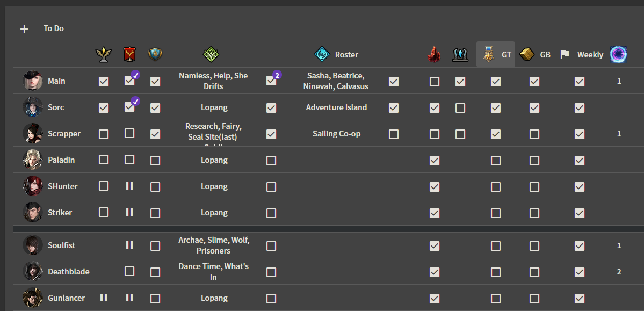The width and height of the screenshot is (644, 311).
Task: Uncheck Main's Roster checkbox beside Sasha, Beatrice
Action: tap(394, 82)
